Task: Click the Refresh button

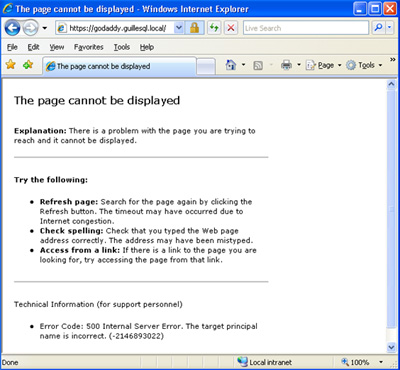Action: (214, 28)
